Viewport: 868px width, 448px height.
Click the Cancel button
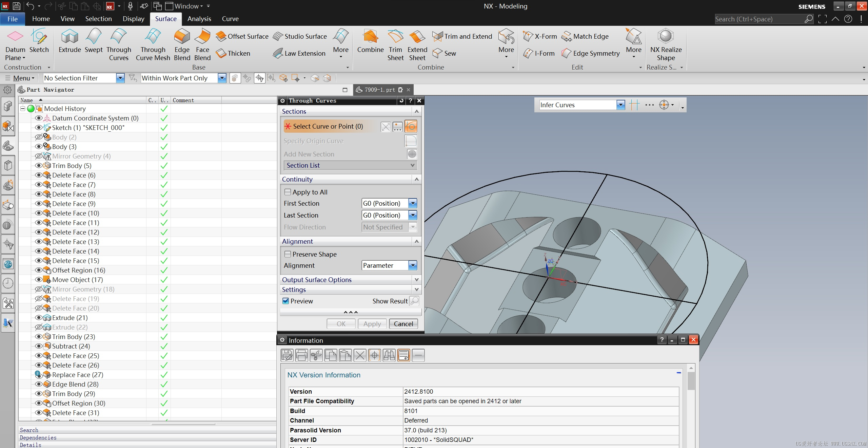[x=403, y=324]
